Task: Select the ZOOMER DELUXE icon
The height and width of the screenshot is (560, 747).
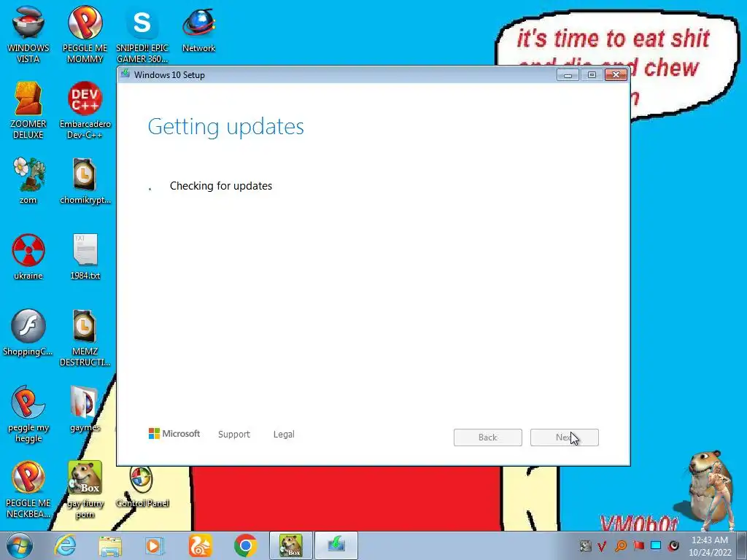Action: point(28,110)
